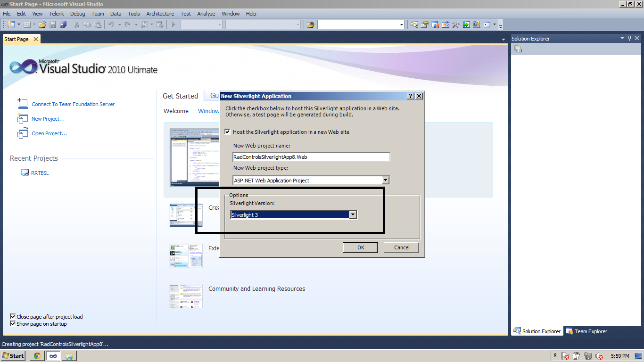This screenshot has height=362, width=644.
Task: Expand the Command Window toolbar dropdown arrow
Action: [494, 25]
